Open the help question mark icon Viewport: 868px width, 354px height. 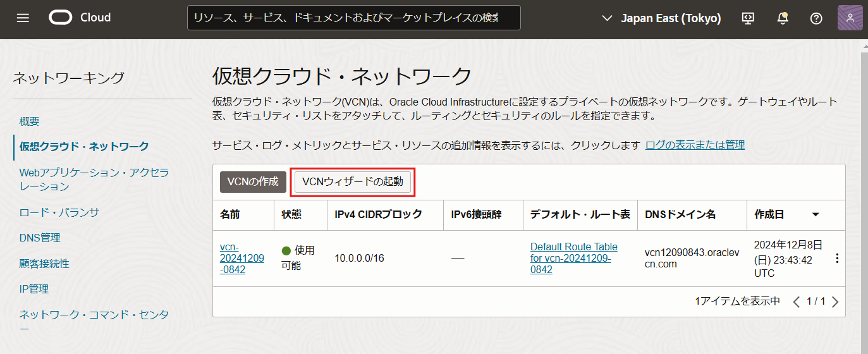coord(816,18)
